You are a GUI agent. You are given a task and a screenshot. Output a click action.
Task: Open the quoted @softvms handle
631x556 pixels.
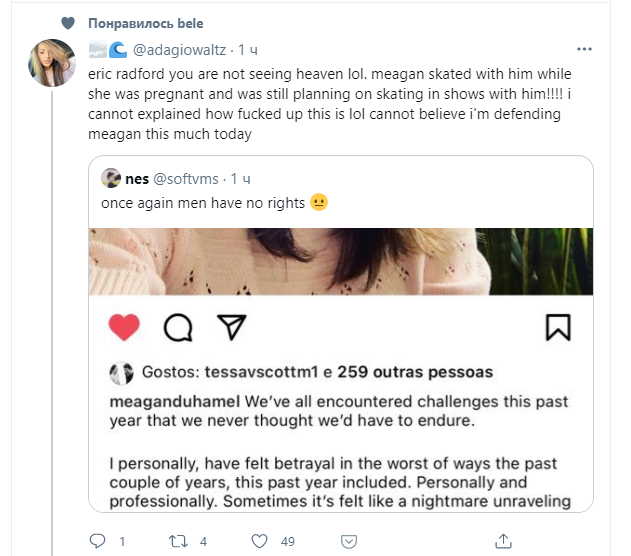(189, 179)
